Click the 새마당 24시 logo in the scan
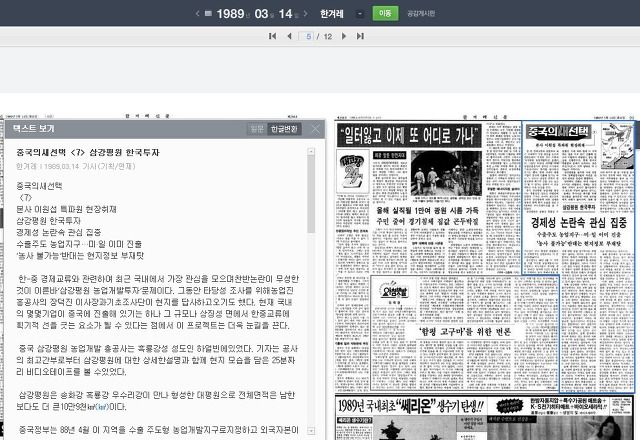Viewport: 640px width, 440px height. click(x=353, y=171)
